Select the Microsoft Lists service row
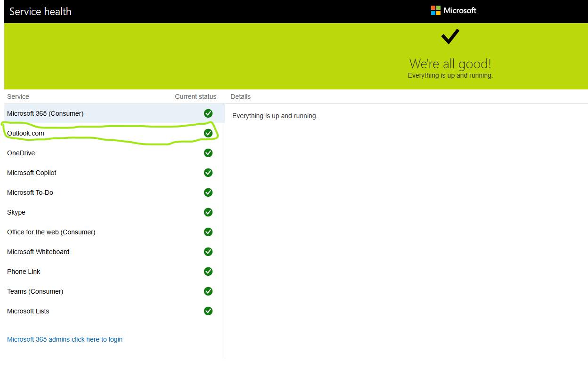This screenshot has width=588, height=368. (114, 311)
